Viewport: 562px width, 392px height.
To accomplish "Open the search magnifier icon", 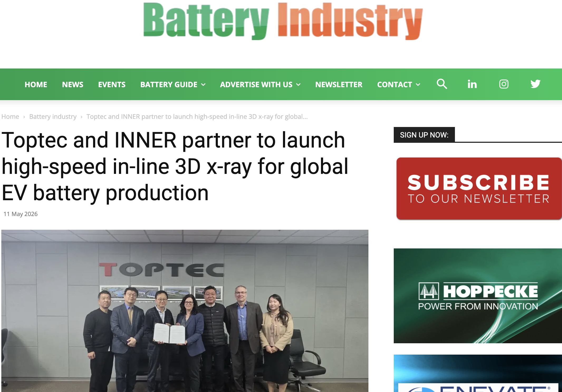I will (442, 84).
